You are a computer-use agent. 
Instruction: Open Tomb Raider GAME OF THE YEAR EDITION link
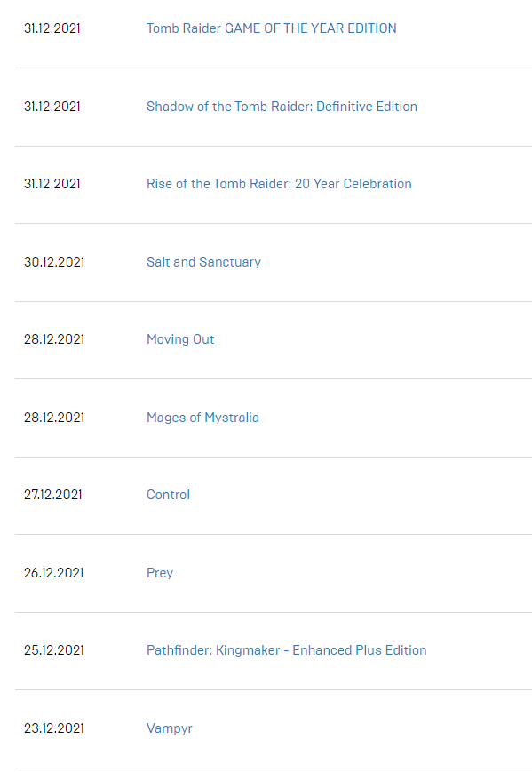[271, 28]
